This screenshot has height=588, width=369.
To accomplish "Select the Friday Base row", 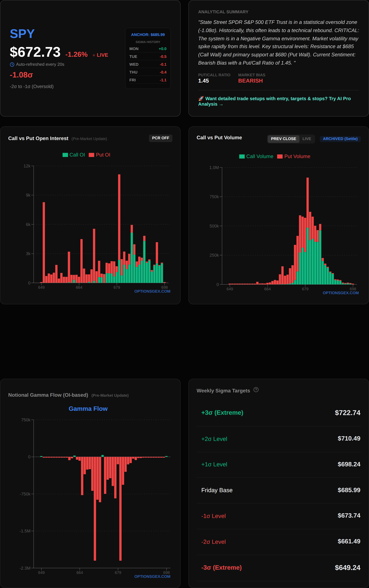I will 279,490.
